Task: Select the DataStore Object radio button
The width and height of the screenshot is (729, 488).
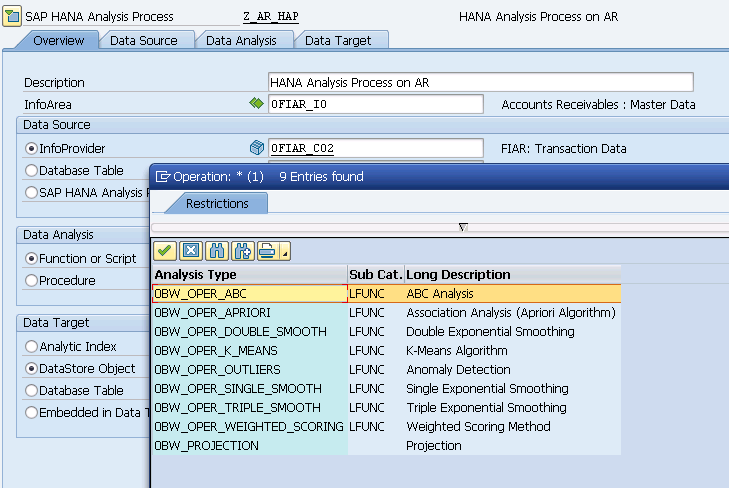Action: [x=31, y=369]
